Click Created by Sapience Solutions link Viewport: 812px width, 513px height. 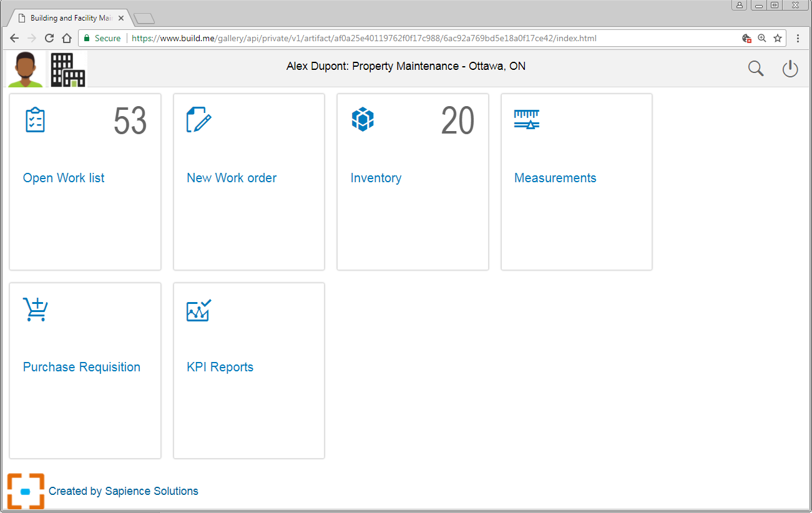pyautogui.click(x=124, y=491)
